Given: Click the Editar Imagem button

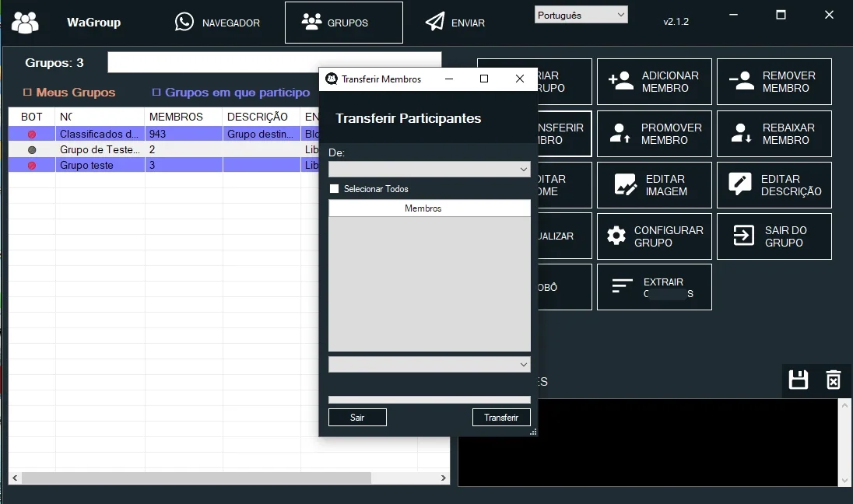Looking at the screenshot, I should [654, 185].
